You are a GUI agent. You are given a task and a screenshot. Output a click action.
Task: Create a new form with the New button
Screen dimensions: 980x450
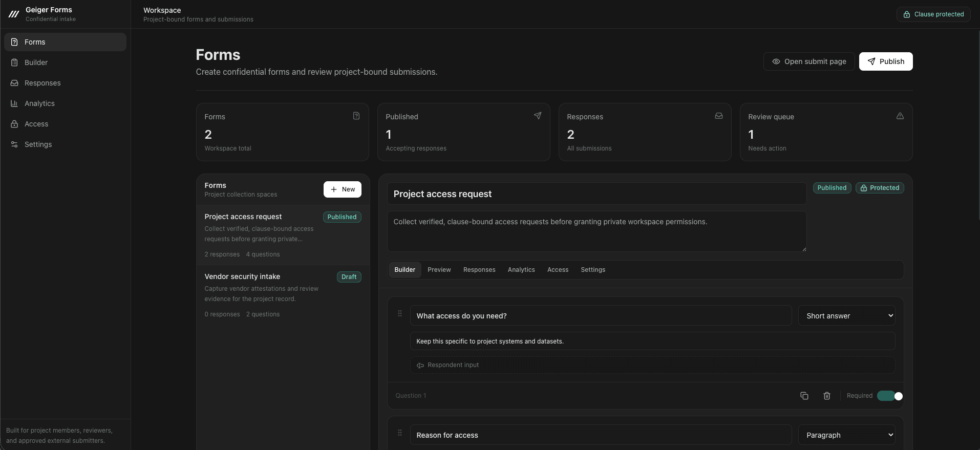343,189
